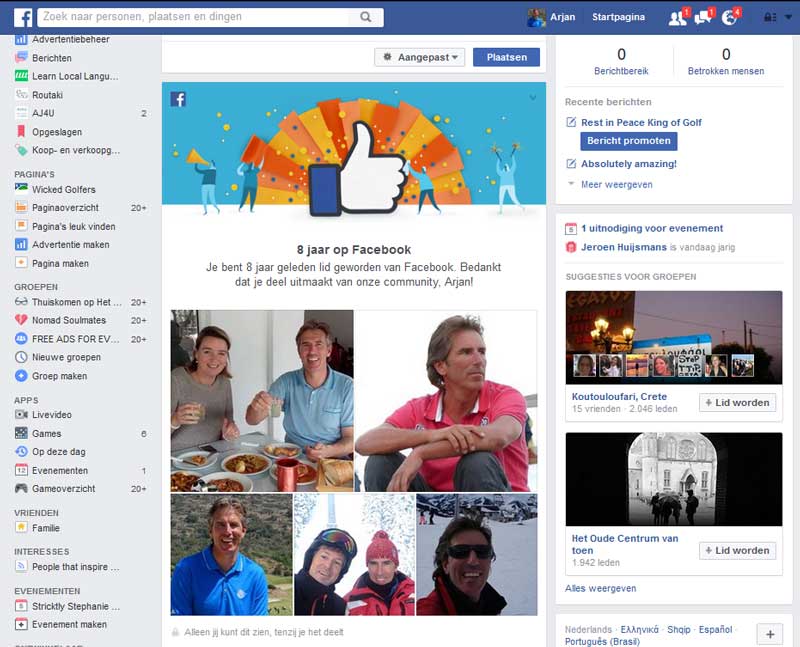Click the search magnifier icon
The height and width of the screenshot is (647, 800).
[365, 17]
